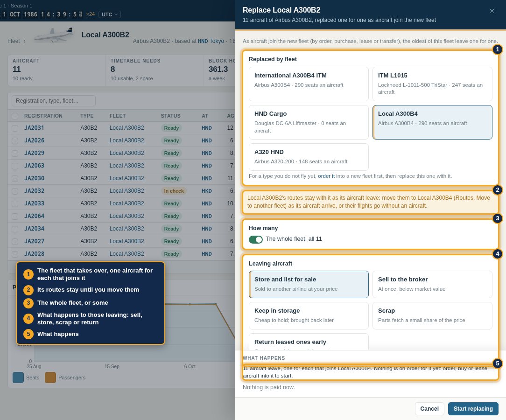This screenshot has width=506, height=420.
Task: Select Store and list for sale option
Action: pos(309,284)
